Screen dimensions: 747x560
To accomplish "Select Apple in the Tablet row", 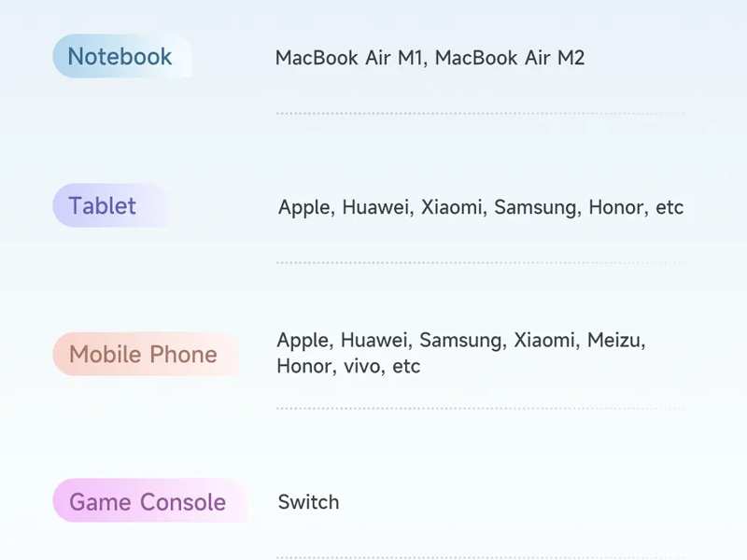I will click(x=304, y=207).
